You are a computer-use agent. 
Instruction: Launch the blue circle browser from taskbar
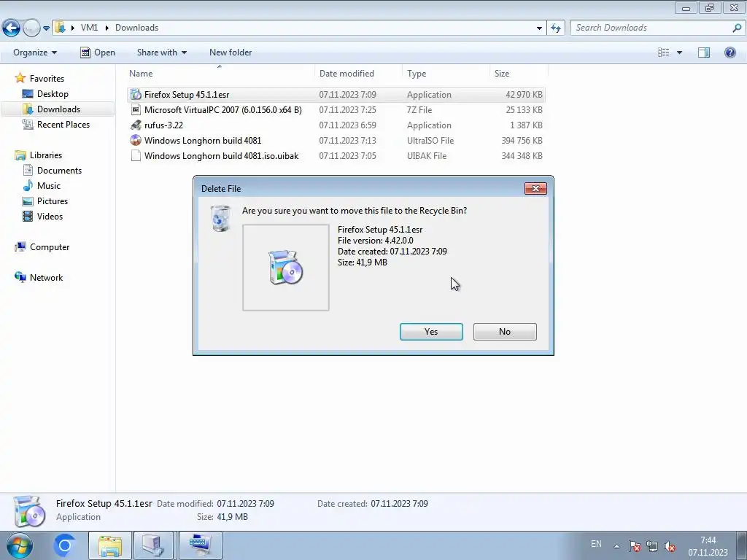click(65, 545)
